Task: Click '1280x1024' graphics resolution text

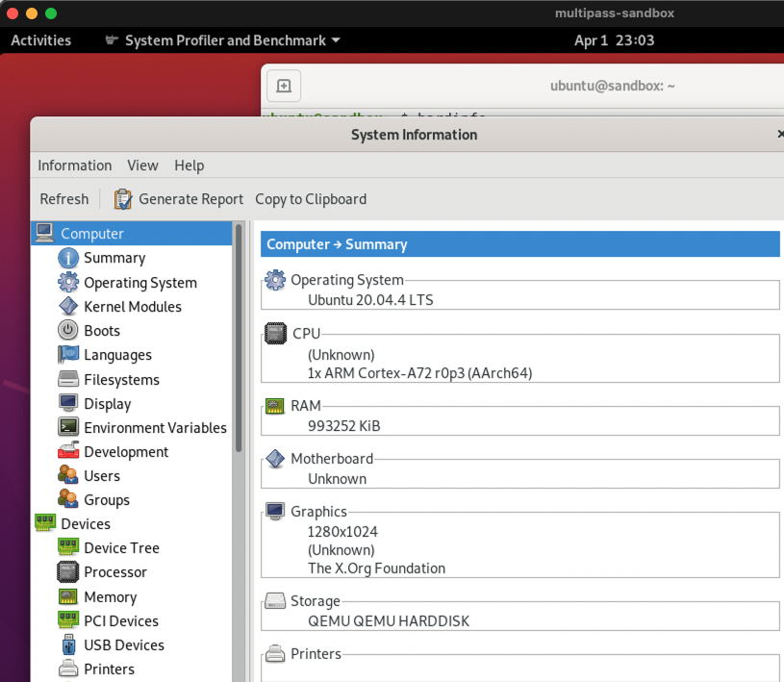Action: pyautogui.click(x=342, y=532)
